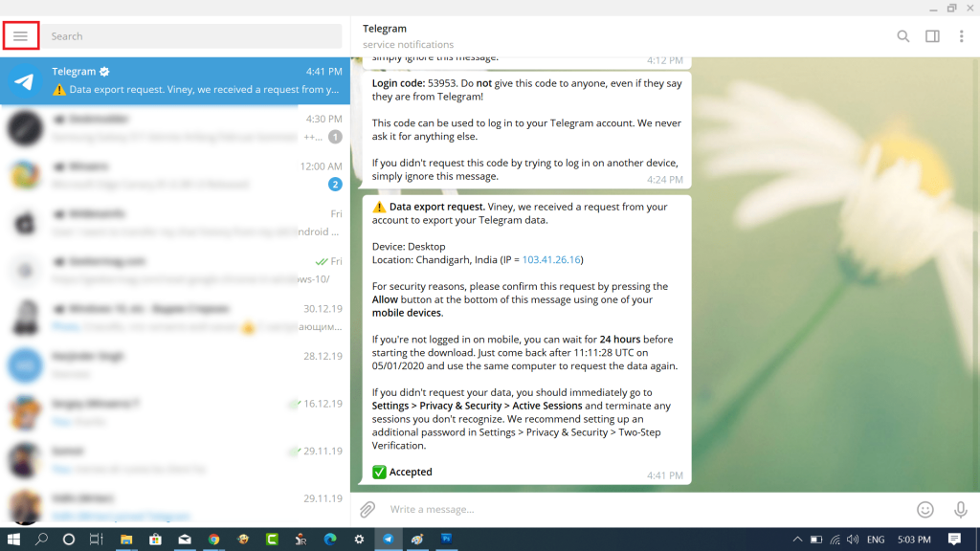This screenshot has width=980, height=551.
Task: Open the chat dated 16.12.19
Action: pyautogui.click(x=175, y=413)
